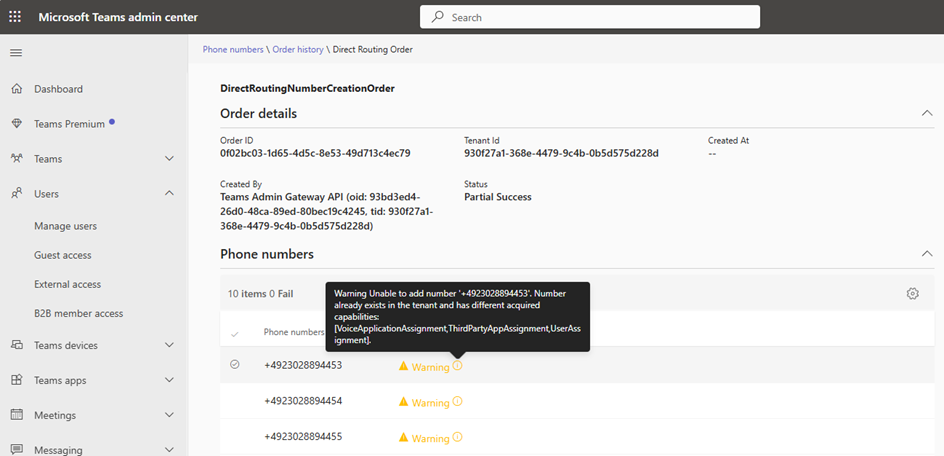
Task: Click the Created By value text
Action: [327, 211]
